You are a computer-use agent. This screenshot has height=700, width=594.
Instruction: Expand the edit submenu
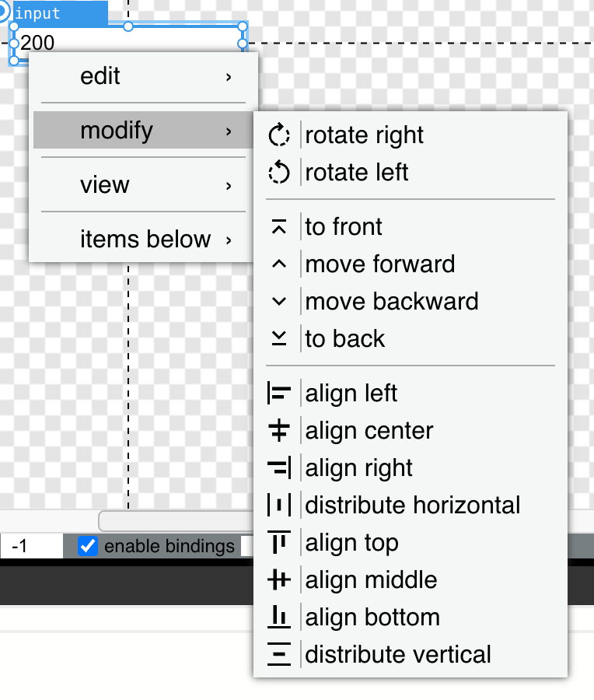click(x=140, y=76)
